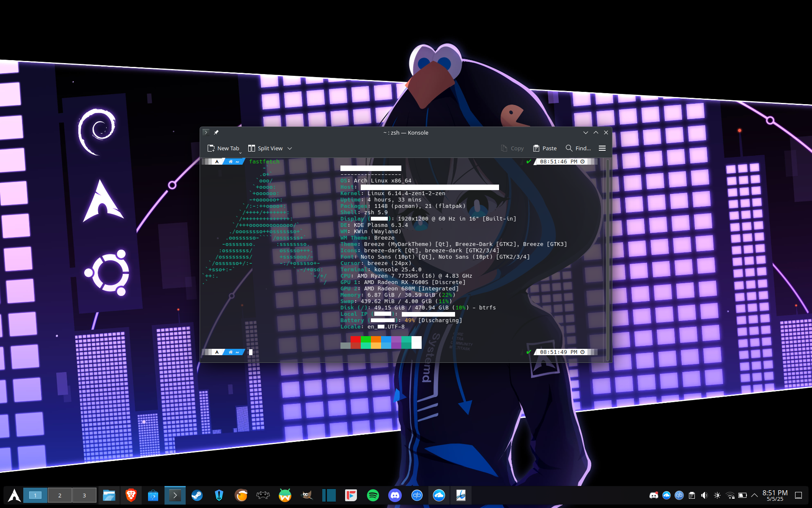The height and width of the screenshot is (508, 812).
Task: Click the GIMP launcher icon
Action: click(307, 495)
